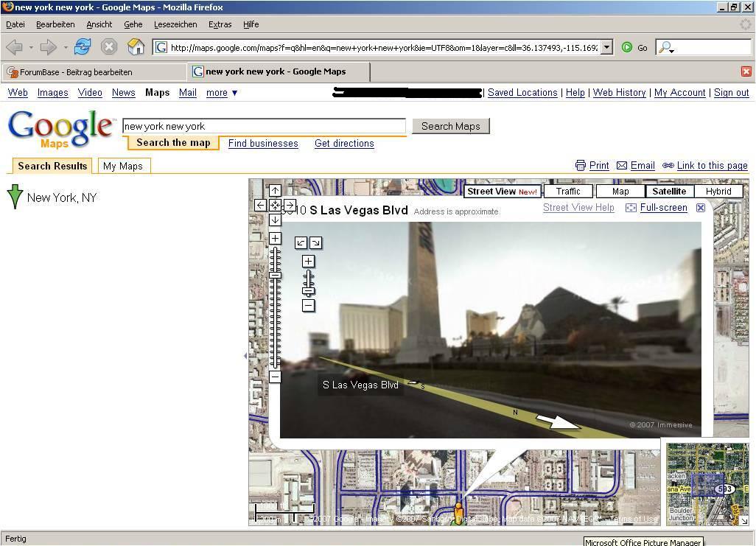Viewport: 756px width, 546px height.
Task: Open the Bearbeiten menu
Action: point(55,24)
